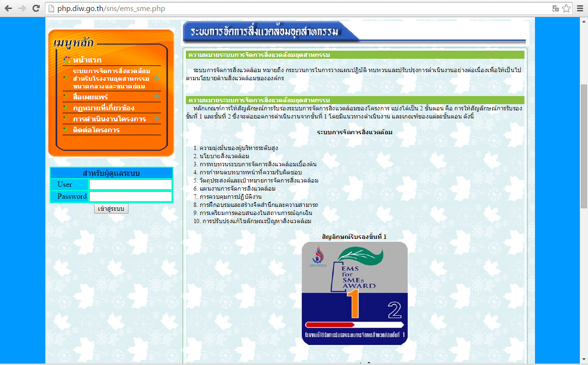
Task: Open ติดต่อโครงการ contact menu item
Action: point(96,130)
